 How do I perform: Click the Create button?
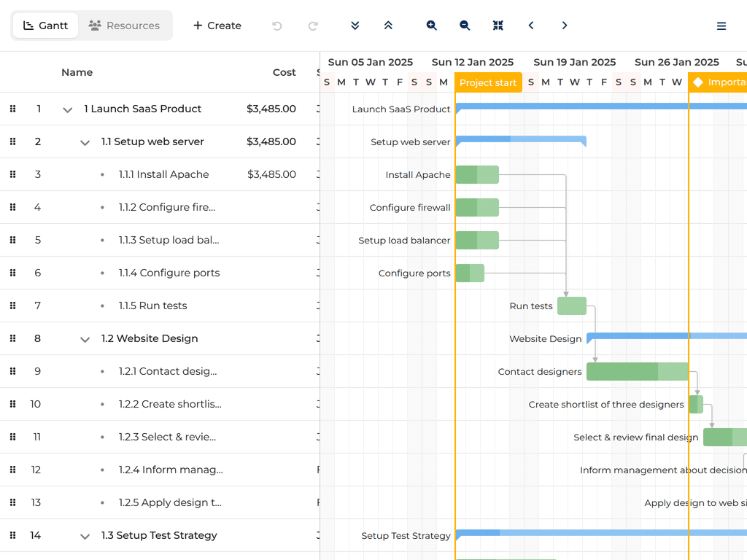[x=217, y=26]
